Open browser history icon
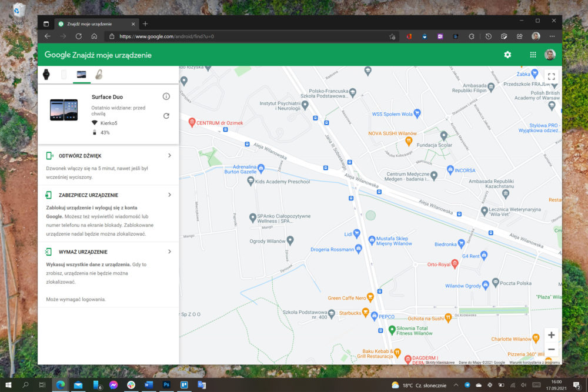 click(x=488, y=36)
